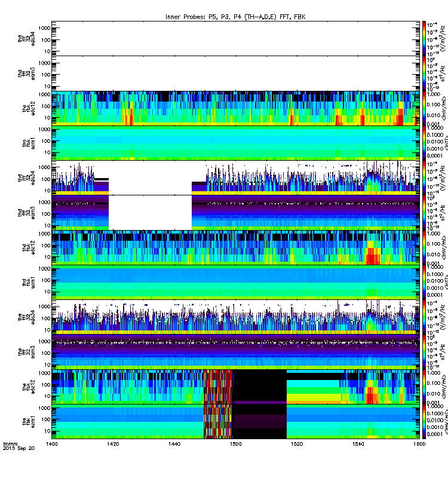The height and width of the screenshot is (478, 448).
Task: Click the '10^-4' top value of tha edc34 color bar
Action: 432,24
